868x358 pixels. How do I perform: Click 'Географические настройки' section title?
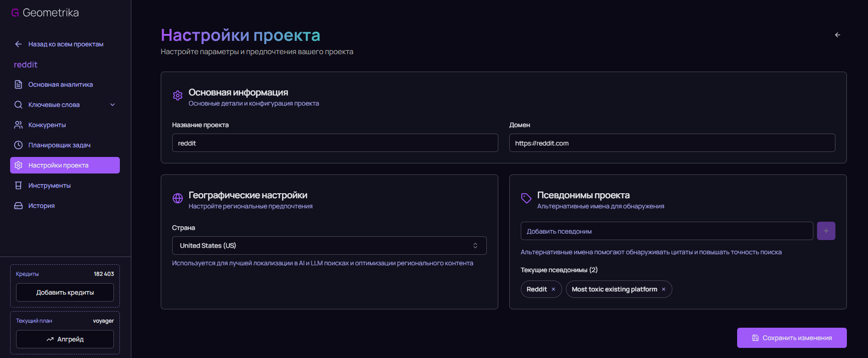click(x=248, y=195)
